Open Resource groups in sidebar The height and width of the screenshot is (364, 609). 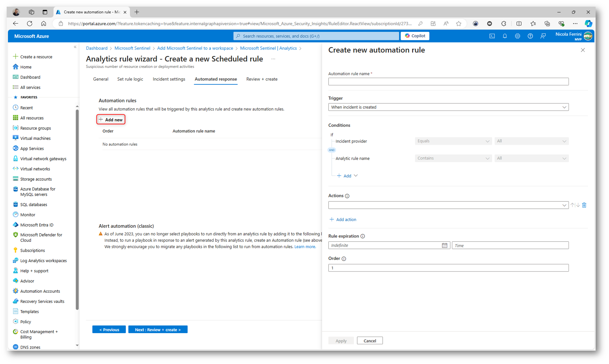(35, 128)
